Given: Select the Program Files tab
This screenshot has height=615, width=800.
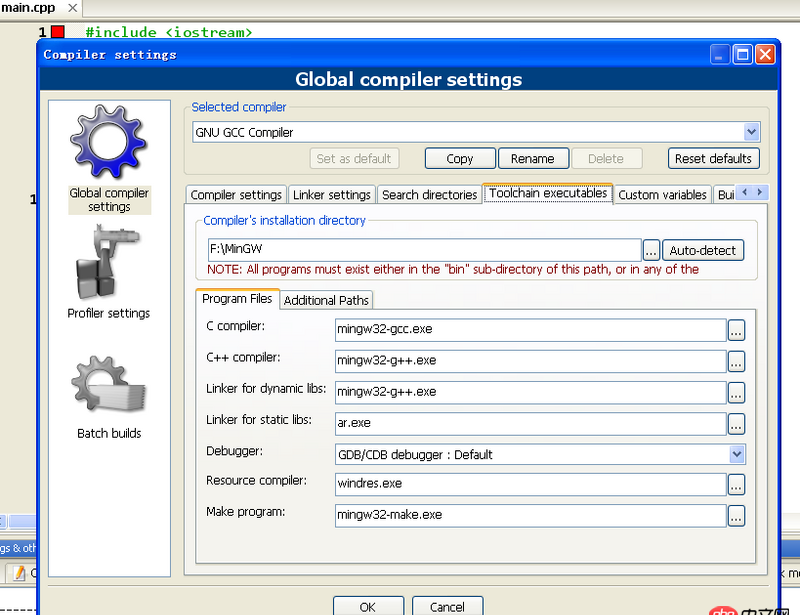Looking at the screenshot, I should (x=237, y=299).
